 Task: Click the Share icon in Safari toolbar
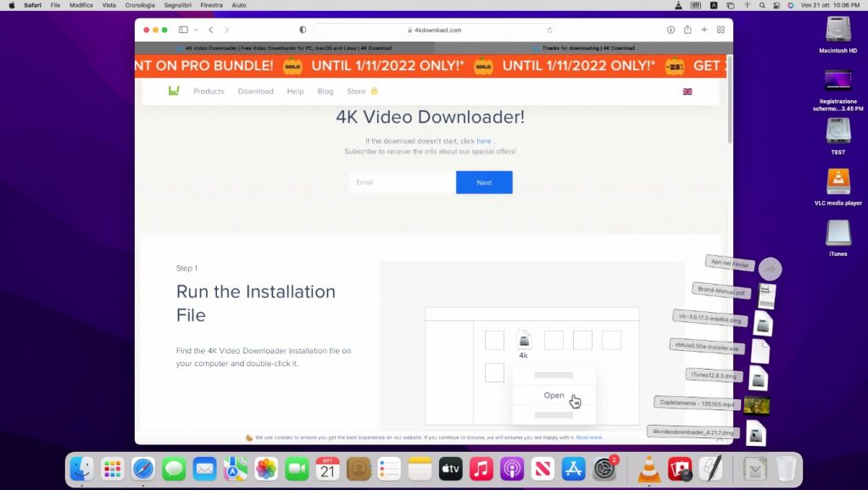click(687, 30)
